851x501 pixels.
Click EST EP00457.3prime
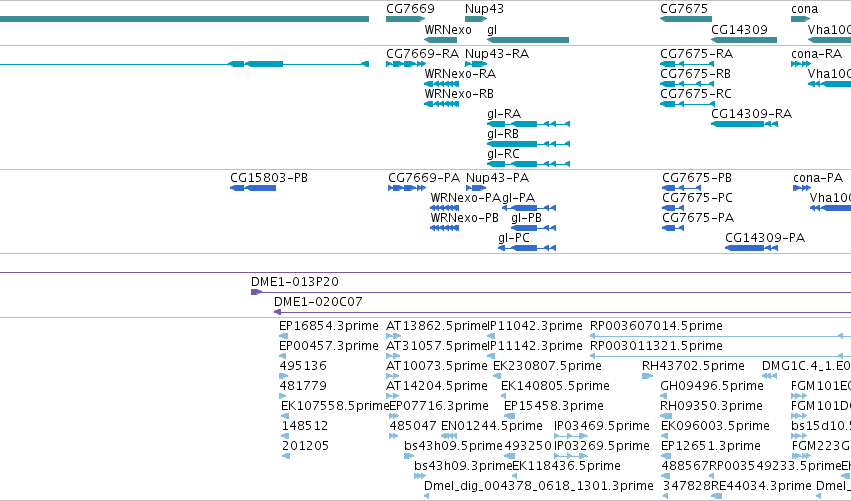coord(329,346)
